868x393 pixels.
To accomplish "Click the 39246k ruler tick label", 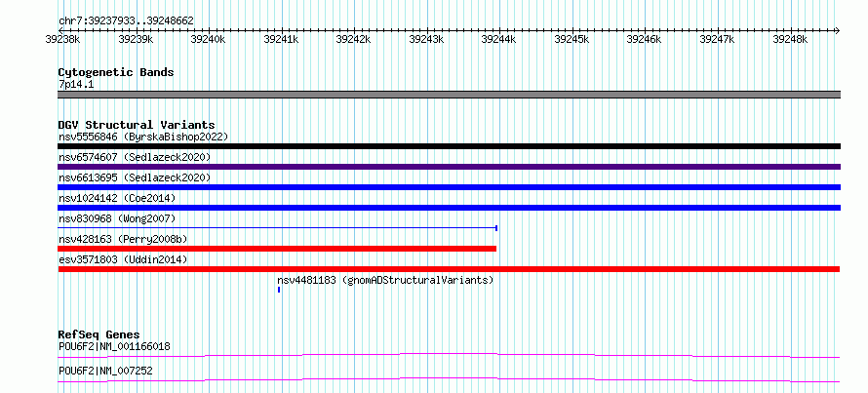I will (x=644, y=39).
